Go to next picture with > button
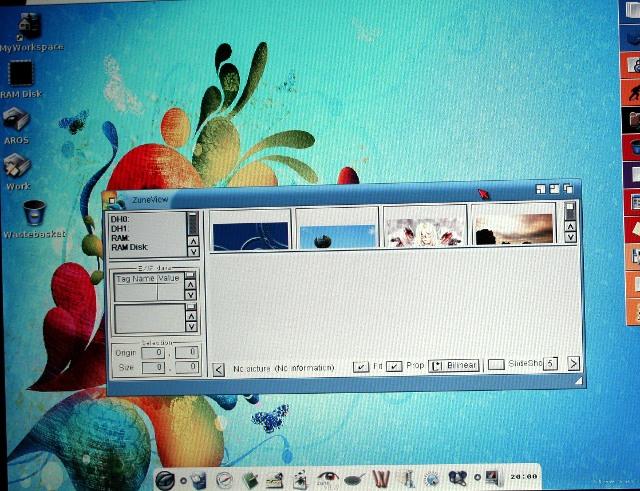Image resolution: width=640 pixels, height=491 pixels. click(573, 363)
